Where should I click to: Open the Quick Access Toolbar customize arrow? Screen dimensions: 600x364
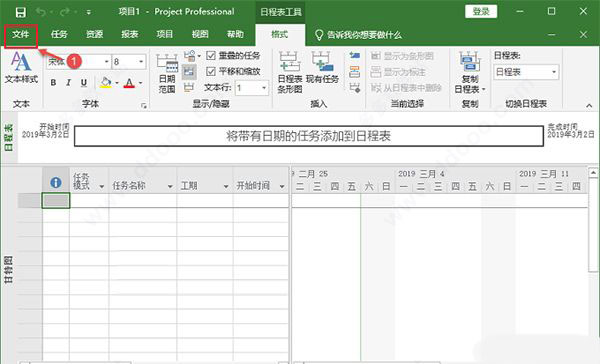[x=88, y=12]
